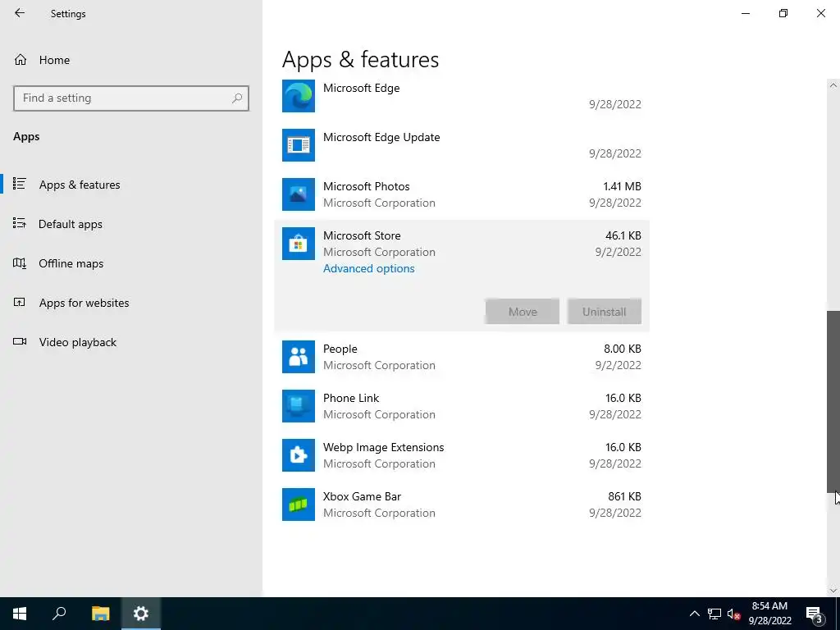
Task: Open taskbar Search magnifier
Action: [59, 614]
